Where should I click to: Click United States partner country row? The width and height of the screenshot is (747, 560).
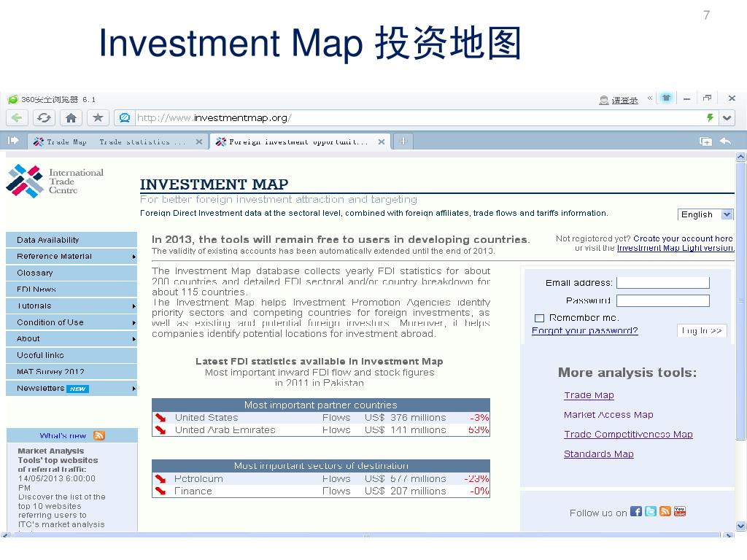(x=321, y=418)
